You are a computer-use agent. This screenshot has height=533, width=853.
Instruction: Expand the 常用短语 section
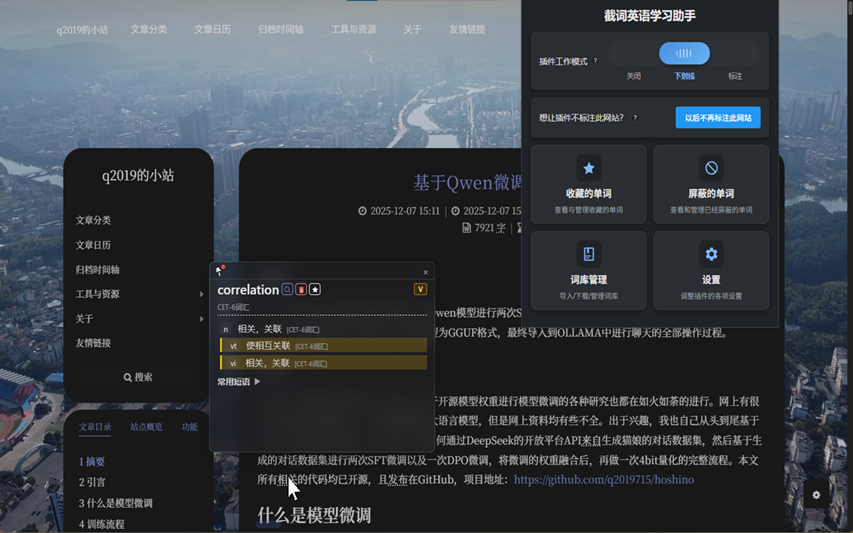239,382
